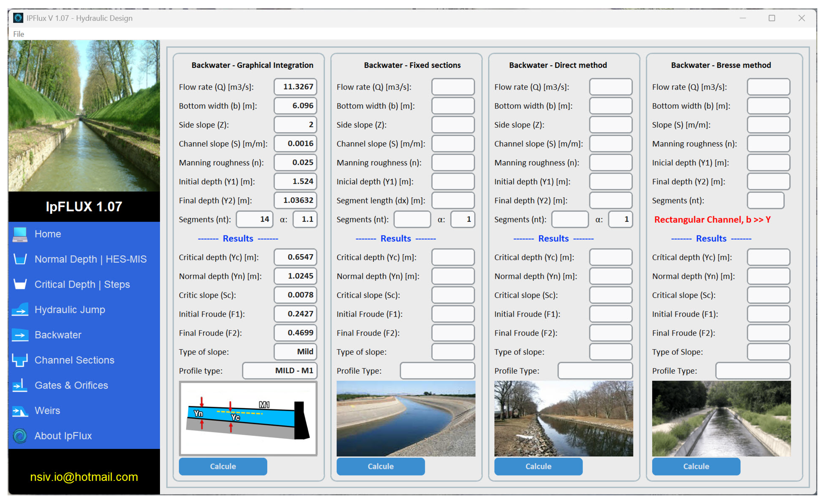Click the nsiv.io@hotmail.com email text
Image resolution: width=826 pixels, height=504 pixels.
pyautogui.click(x=84, y=477)
